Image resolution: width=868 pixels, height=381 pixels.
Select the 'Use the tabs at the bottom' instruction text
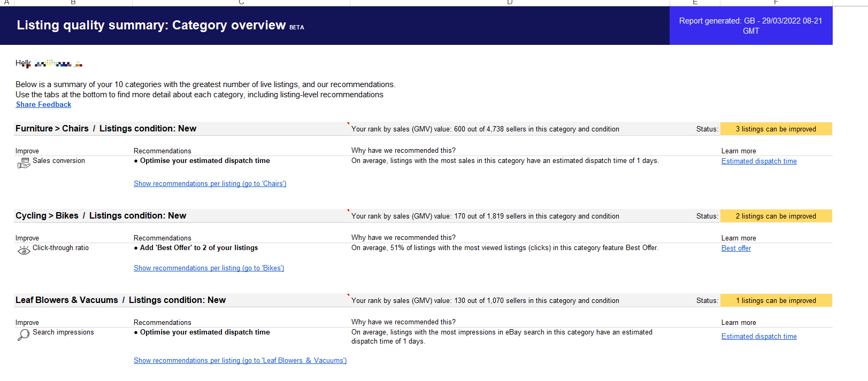point(199,95)
